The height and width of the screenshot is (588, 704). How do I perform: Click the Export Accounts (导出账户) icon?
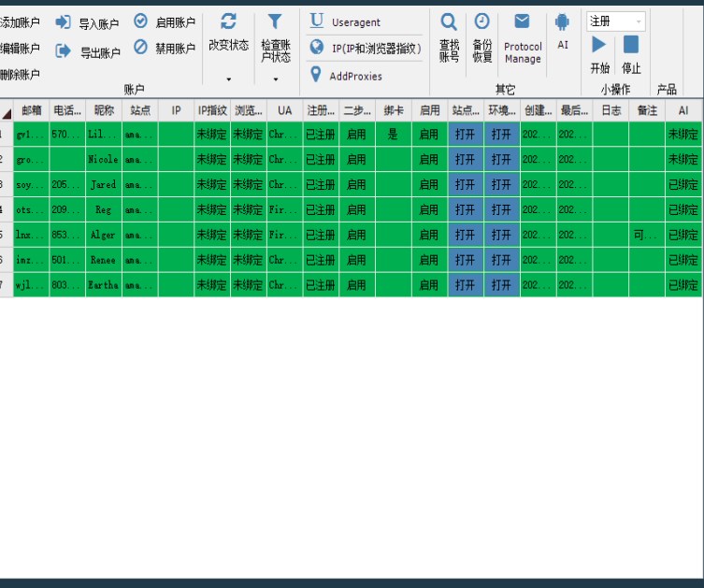[x=63, y=51]
